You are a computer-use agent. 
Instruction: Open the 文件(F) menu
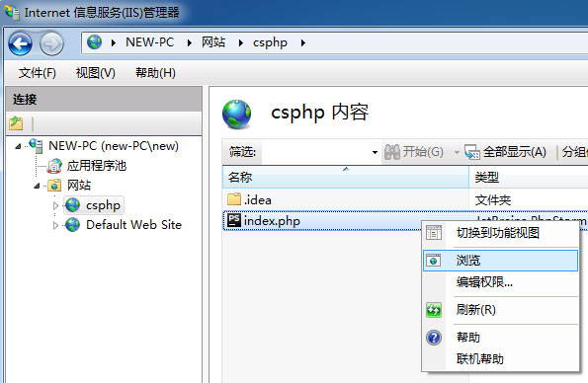coord(38,73)
